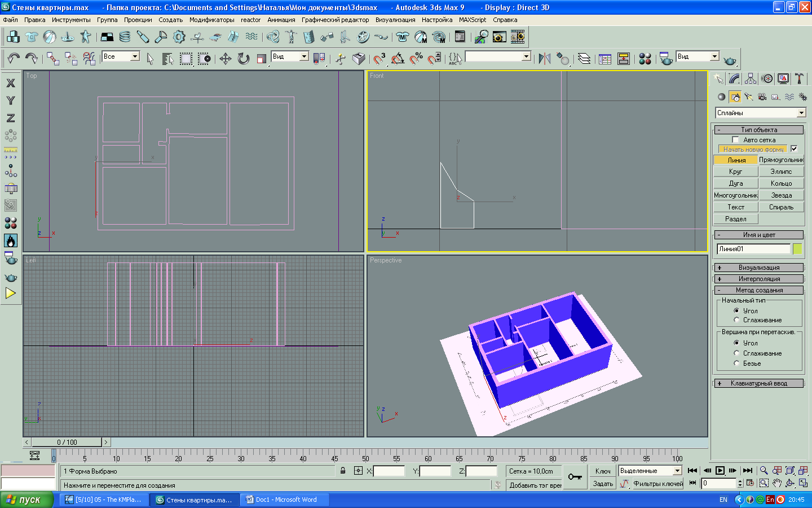Activate the Select and Rotate tool
812x508 pixels.
pos(244,58)
